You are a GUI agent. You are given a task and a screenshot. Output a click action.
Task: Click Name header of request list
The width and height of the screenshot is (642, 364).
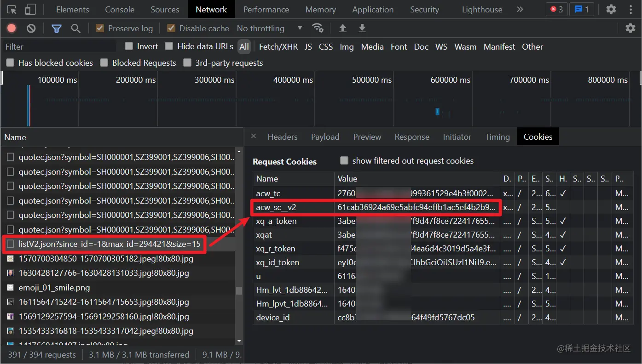(121, 137)
